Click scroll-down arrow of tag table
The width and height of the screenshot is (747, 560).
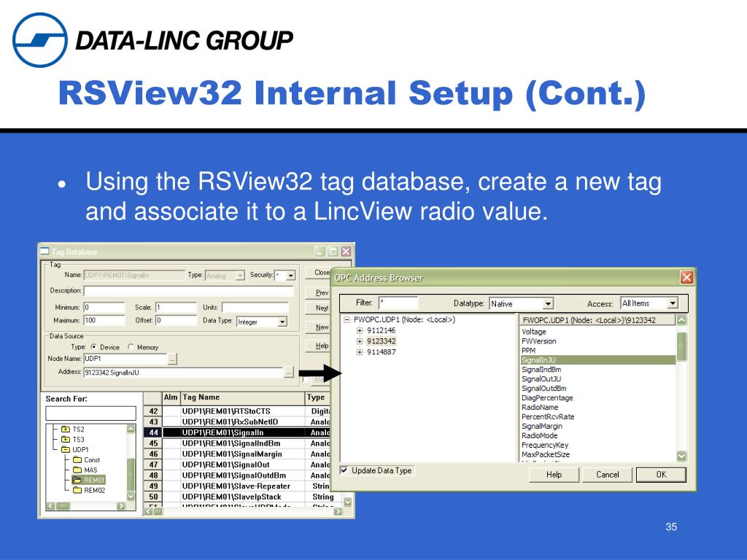pyautogui.click(x=348, y=502)
